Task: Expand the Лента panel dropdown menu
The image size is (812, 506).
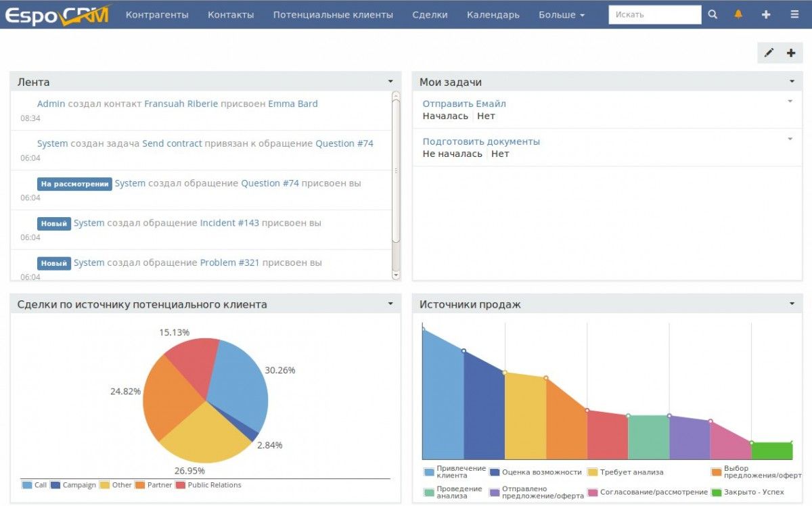Action: [x=390, y=81]
